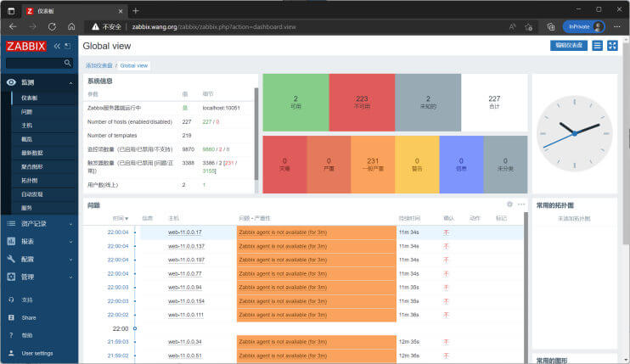
Task: Click host link web-11.0.0.77
Action: (x=185, y=274)
